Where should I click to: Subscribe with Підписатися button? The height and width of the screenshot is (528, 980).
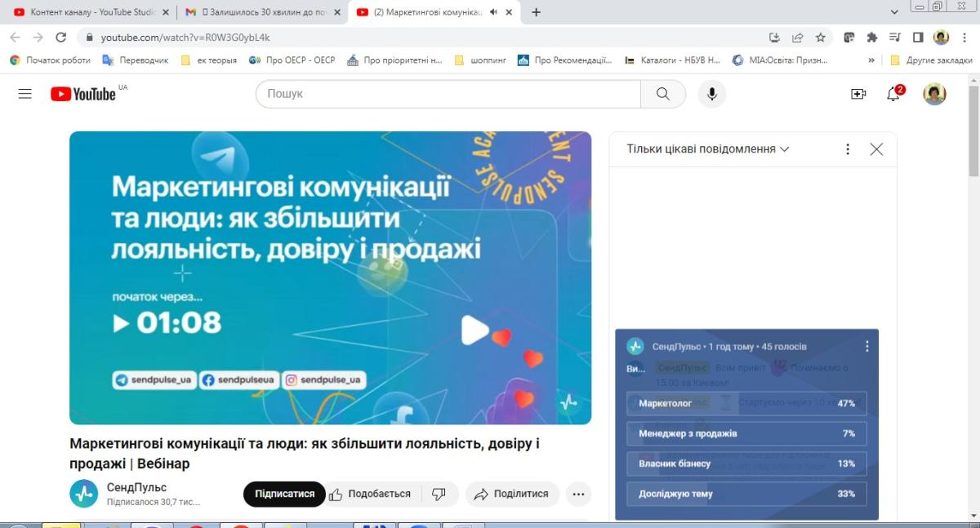pyautogui.click(x=284, y=494)
